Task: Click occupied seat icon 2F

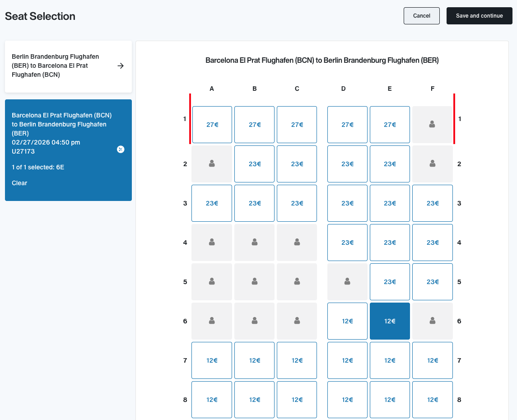Action: pyautogui.click(x=432, y=164)
